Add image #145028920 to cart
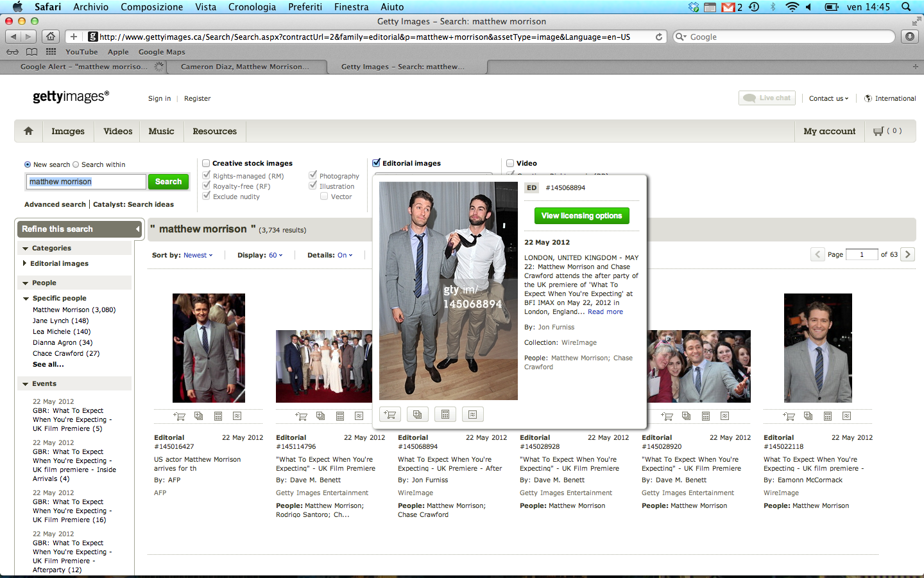Image resolution: width=924 pixels, height=578 pixels. click(x=667, y=416)
